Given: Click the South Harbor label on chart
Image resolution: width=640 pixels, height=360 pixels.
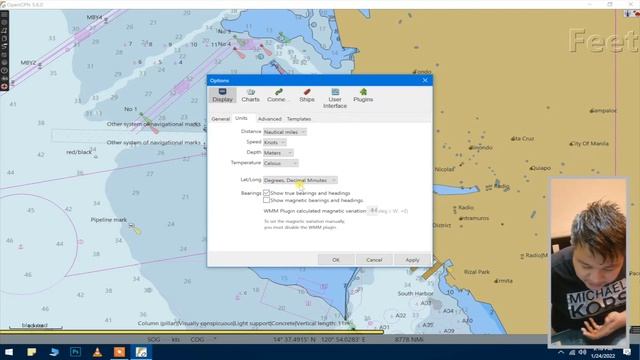Looking at the screenshot, I should pos(416,293).
